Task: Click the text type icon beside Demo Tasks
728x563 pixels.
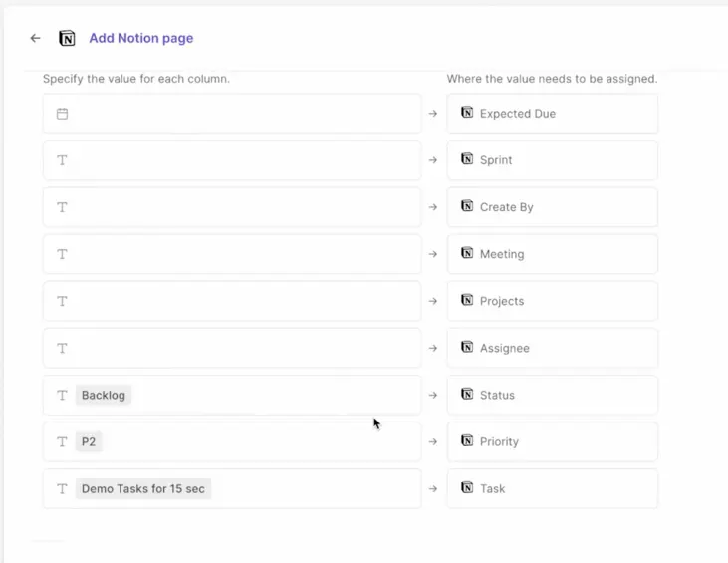Action: pos(62,488)
